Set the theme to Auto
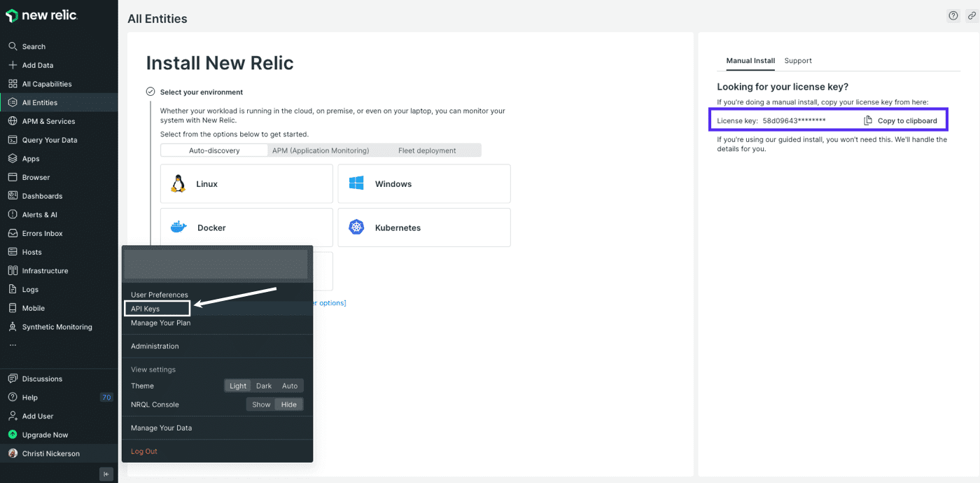The image size is (980, 483). tap(290, 385)
